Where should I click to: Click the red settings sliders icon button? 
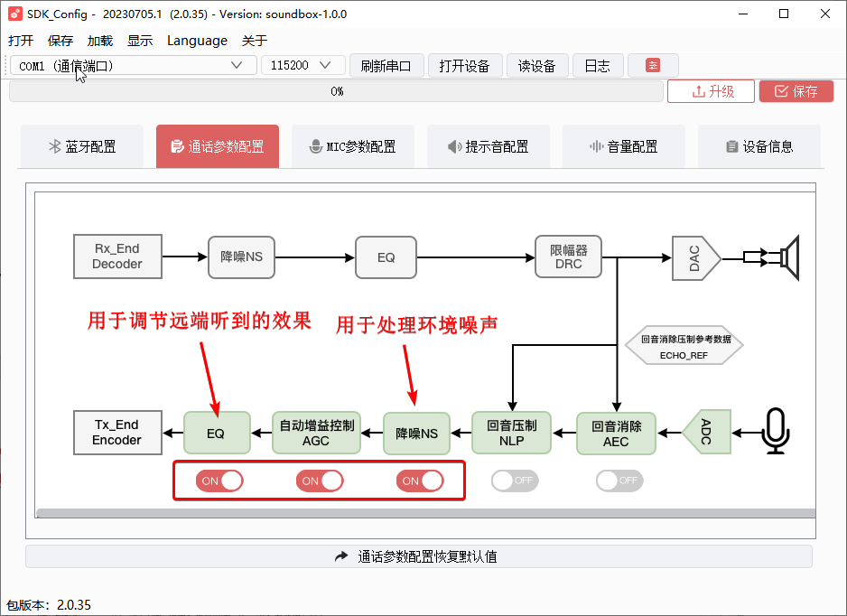653,66
